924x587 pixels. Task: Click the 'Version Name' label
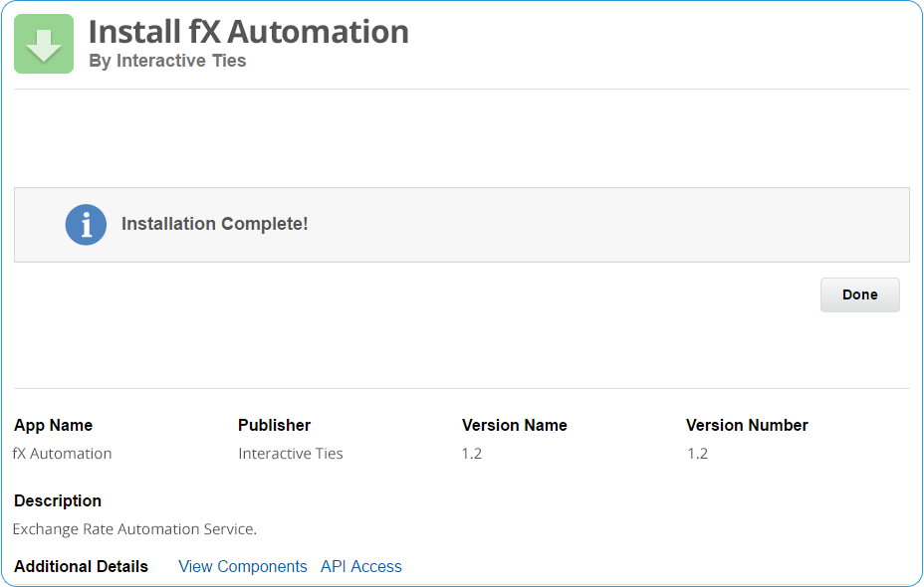515,425
